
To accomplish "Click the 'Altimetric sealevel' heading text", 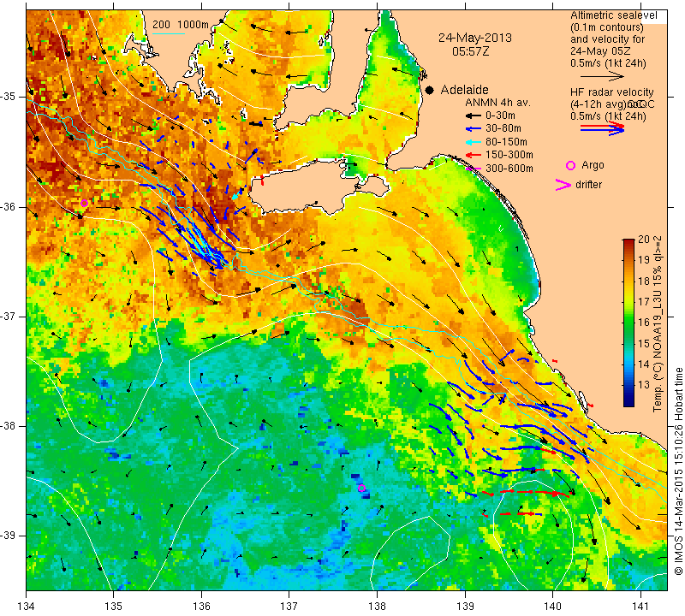I will pyautogui.click(x=613, y=15).
